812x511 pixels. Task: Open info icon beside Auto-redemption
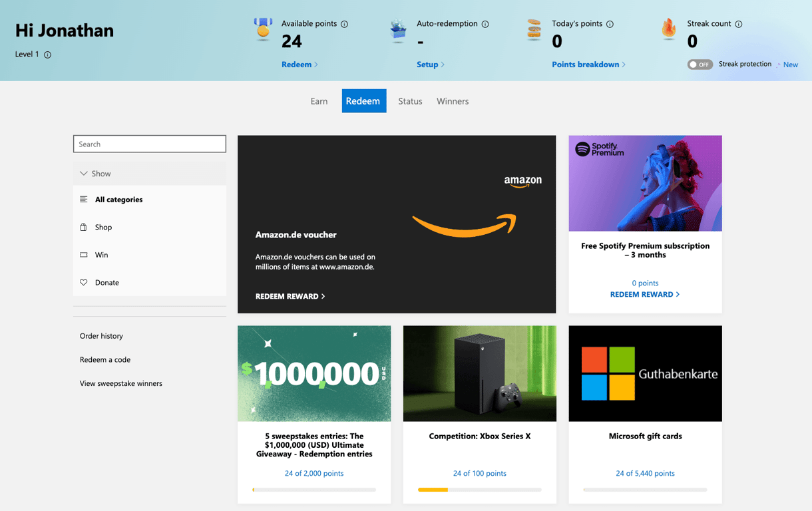point(485,24)
